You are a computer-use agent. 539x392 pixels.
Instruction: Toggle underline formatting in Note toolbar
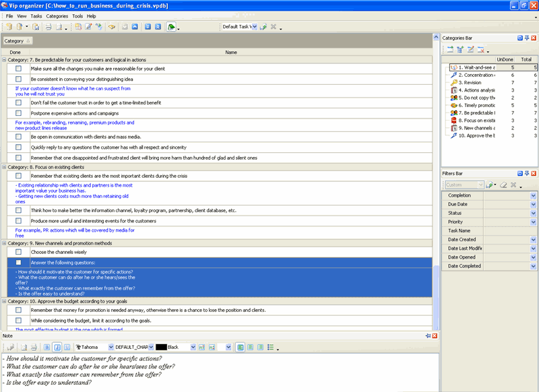(x=67, y=348)
